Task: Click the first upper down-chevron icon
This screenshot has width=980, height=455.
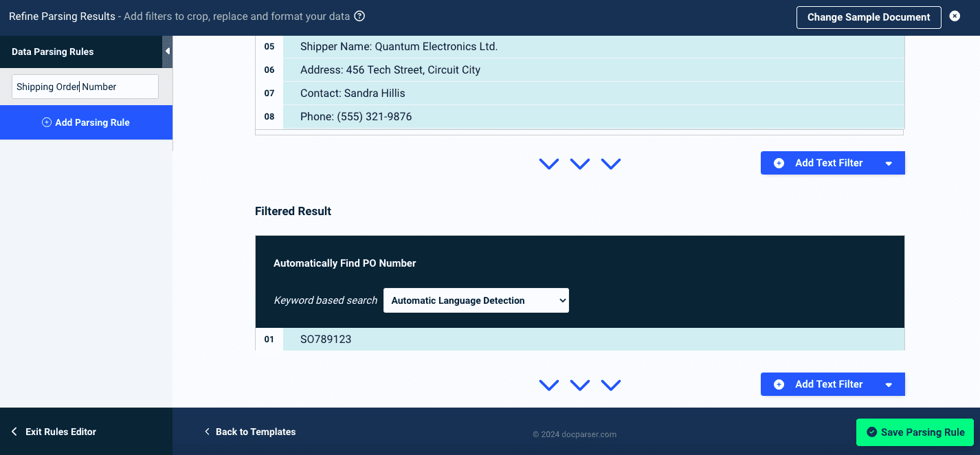Action: [x=549, y=164]
